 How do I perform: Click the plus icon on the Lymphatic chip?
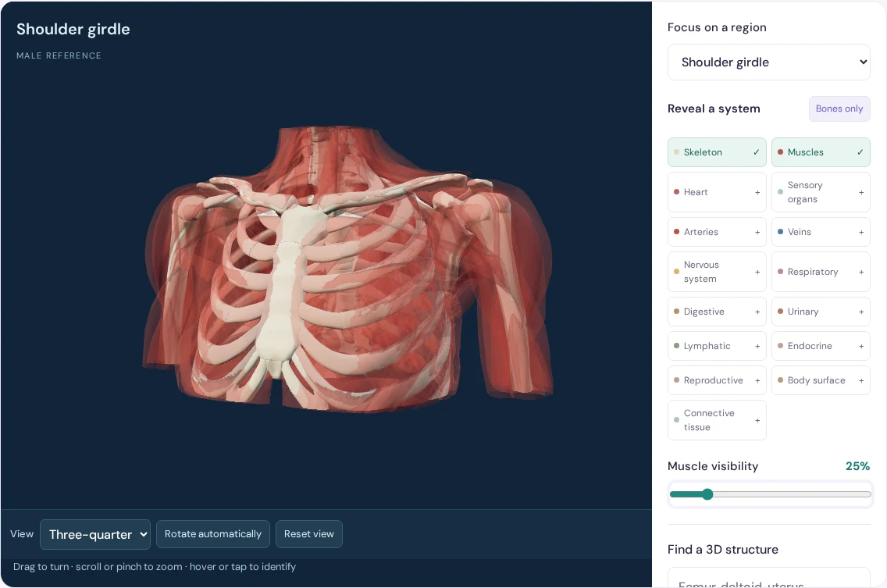[757, 347]
